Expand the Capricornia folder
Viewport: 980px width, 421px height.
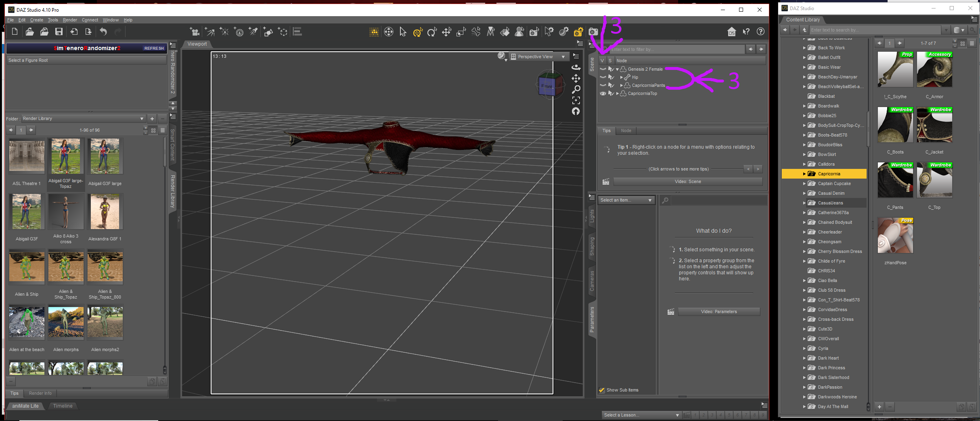pos(804,174)
